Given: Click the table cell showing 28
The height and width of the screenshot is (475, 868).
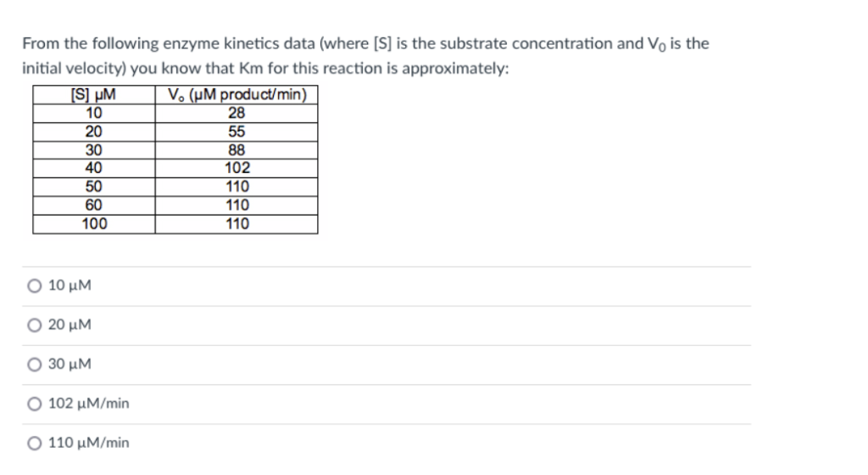Looking at the screenshot, I should pyautogui.click(x=236, y=113).
